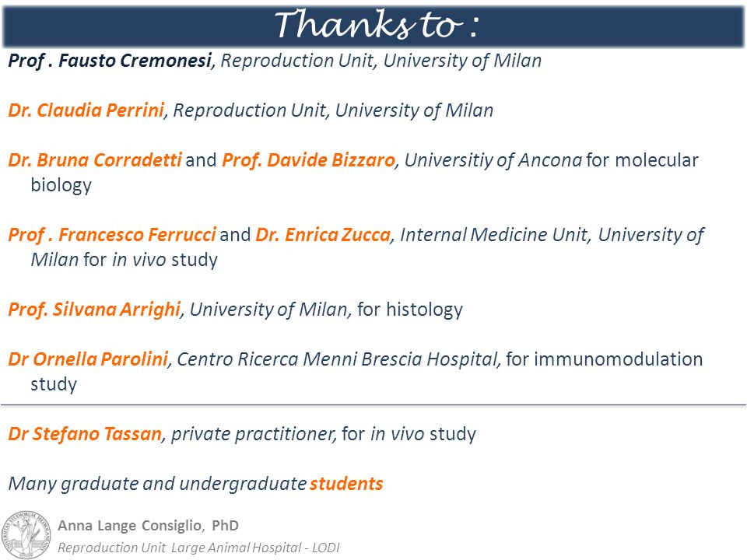Click the University of Milan seal logo
This screenshot has height=560, width=747.
tap(26, 535)
